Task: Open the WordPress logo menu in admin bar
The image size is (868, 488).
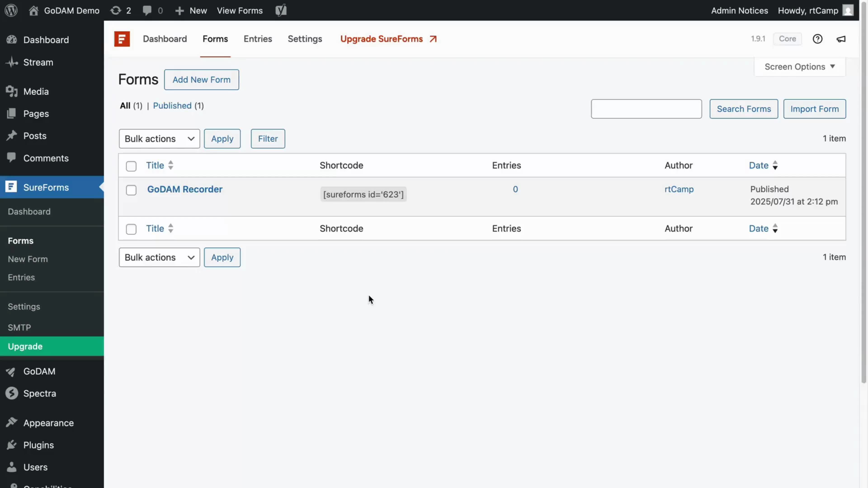Action: (x=11, y=10)
